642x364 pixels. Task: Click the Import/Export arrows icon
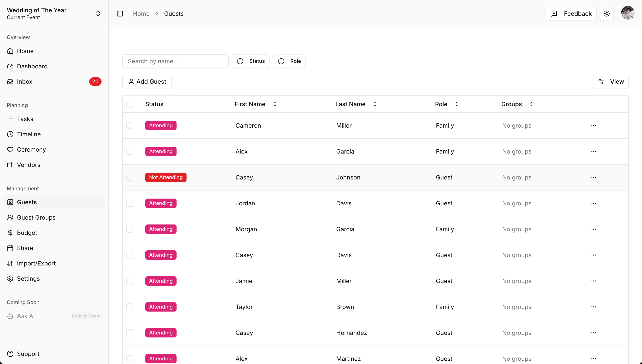pos(10,263)
